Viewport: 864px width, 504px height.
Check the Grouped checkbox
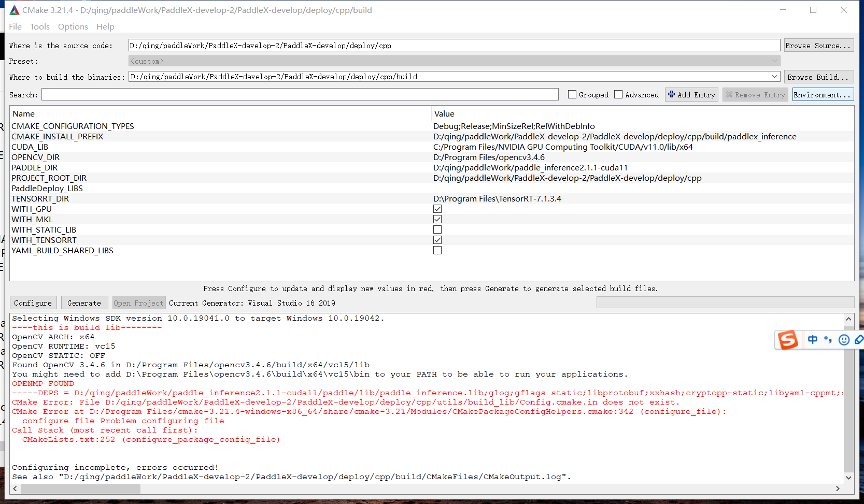(572, 94)
